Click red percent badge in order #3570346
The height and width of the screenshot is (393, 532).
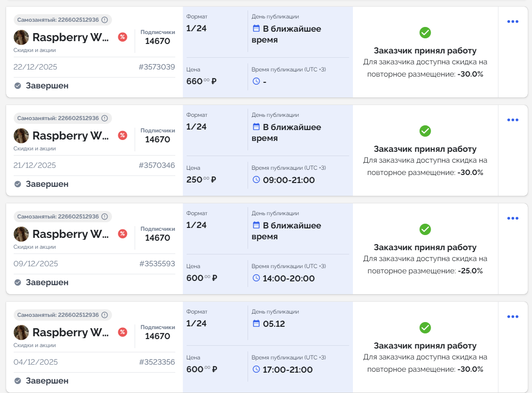tap(122, 135)
